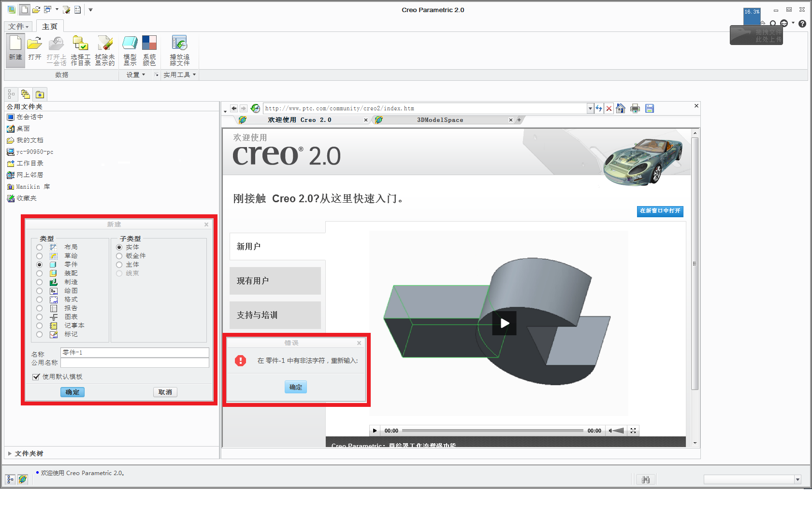Viewport: 812px width, 508px height.
Task: Click 确定 in the 新建 dialog
Action: point(72,392)
